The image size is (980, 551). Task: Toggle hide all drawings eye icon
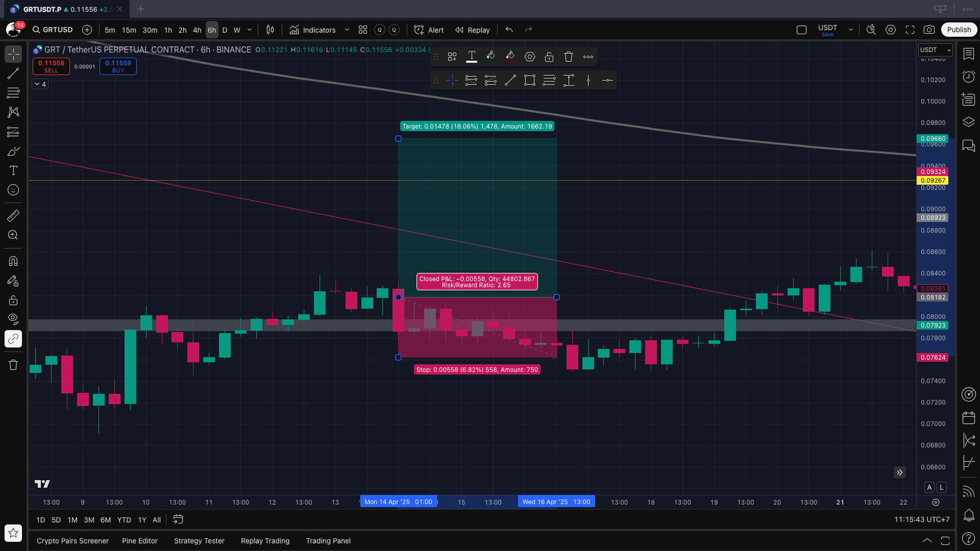tap(13, 319)
